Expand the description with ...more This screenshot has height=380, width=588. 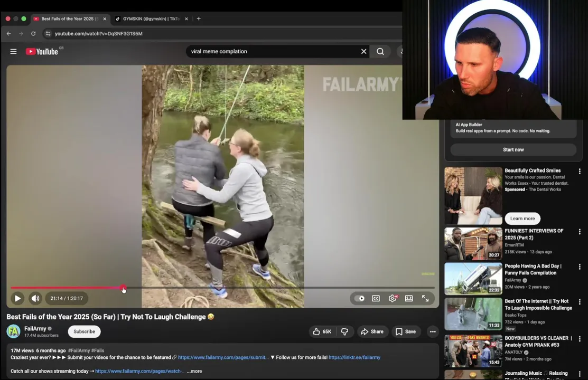coord(194,371)
